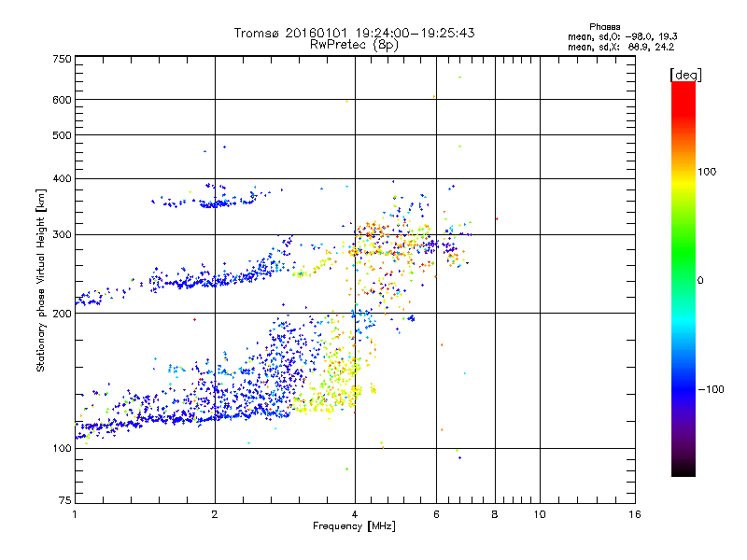Click the x-axis tick label '2'

click(215, 514)
